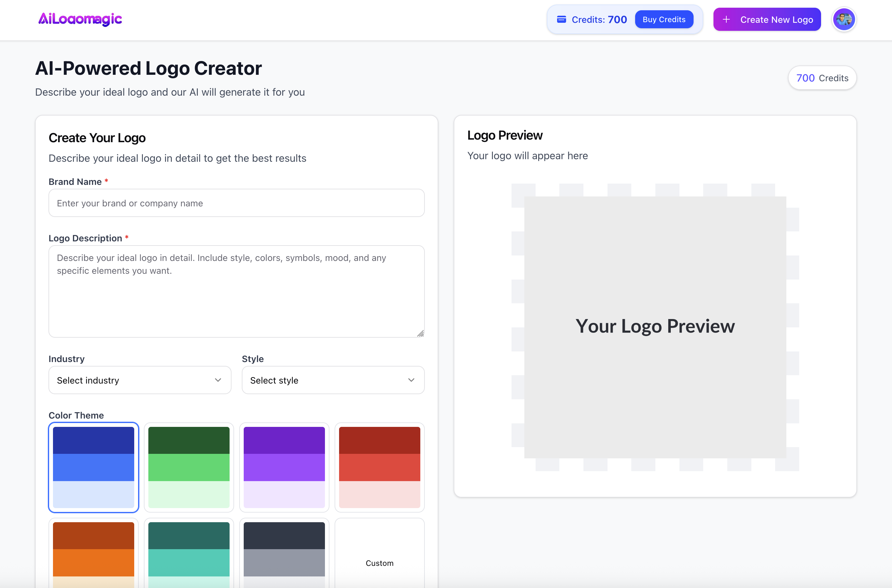Click plus icon in Create New Logo
The height and width of the screenshot is (588, 892).
coord(726,20)
